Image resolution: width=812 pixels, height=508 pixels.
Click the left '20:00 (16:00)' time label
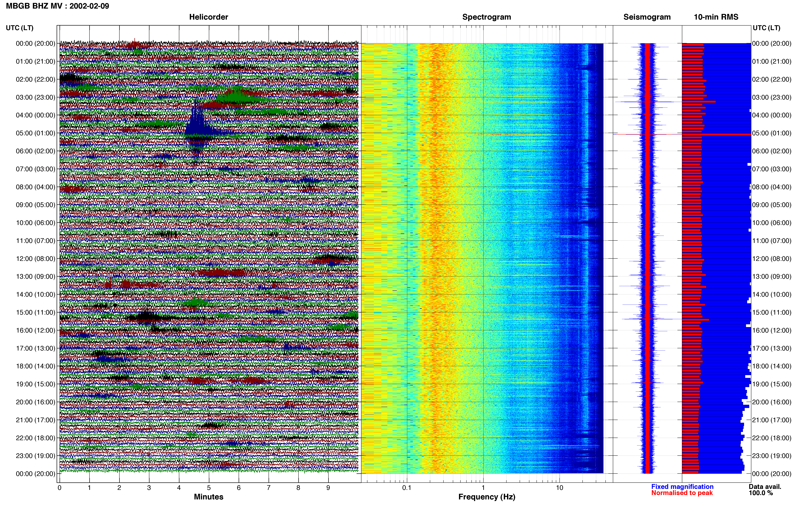click(x=36, y=402)
